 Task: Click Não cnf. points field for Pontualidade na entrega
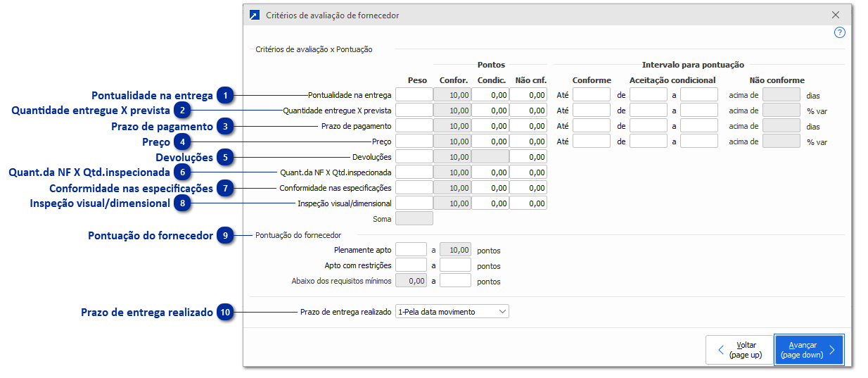coord(528,94)
